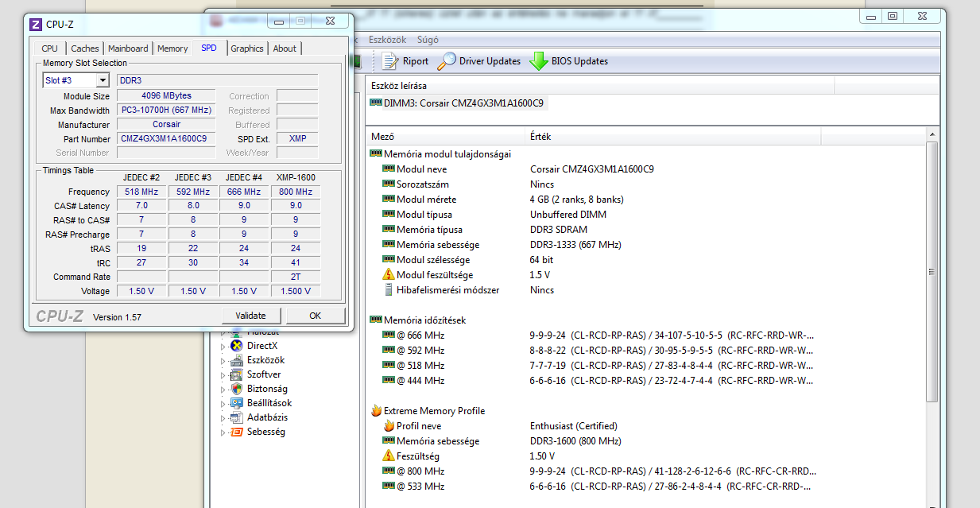The image size is (980, 508).
Task: Click memory chip icon of Memória időzítések
Action: [x=376, y=320]
